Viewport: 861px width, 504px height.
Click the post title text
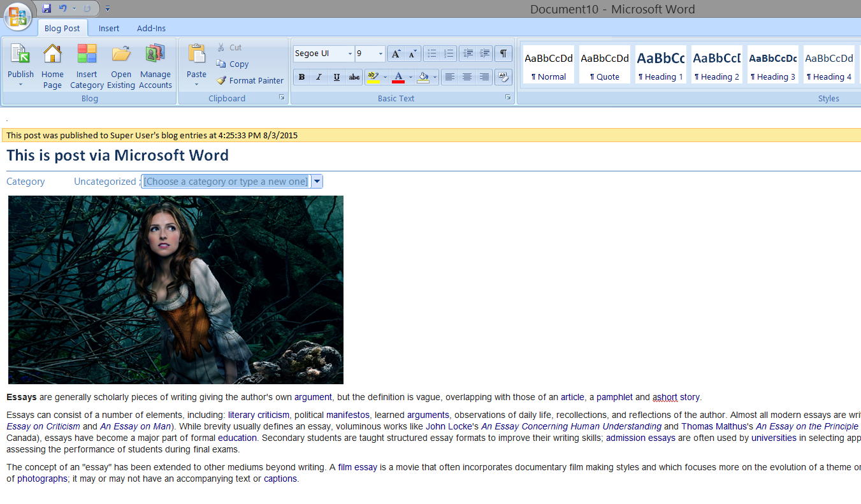[x=117, y=155]
